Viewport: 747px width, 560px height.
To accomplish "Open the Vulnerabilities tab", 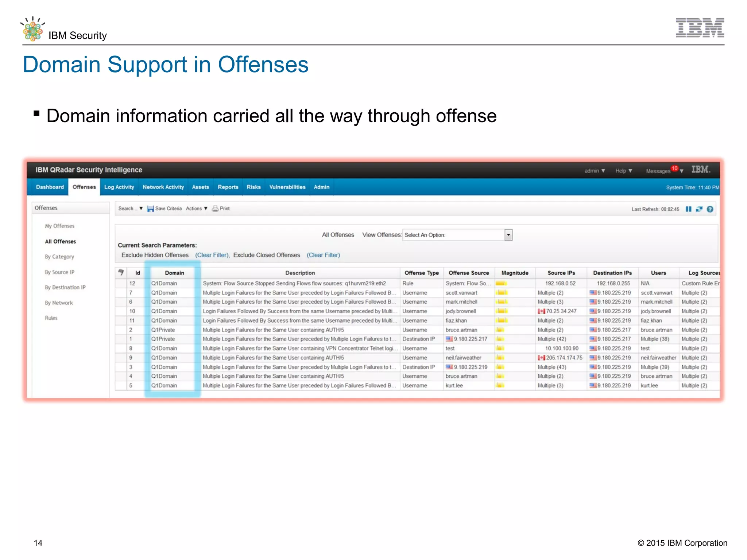I will pyautogui.click(x=287, y=187).
